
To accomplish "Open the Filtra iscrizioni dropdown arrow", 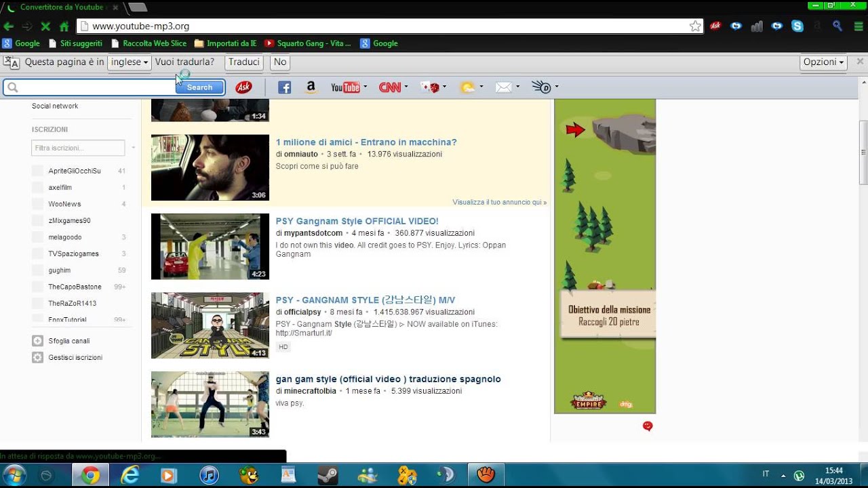I will pyautogui.click(x=133, y=148).
